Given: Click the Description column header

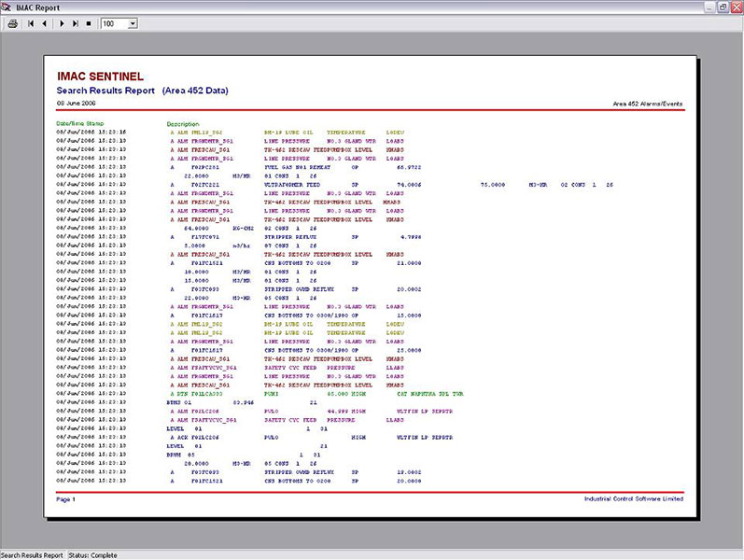Looking at the screenshot, I should click(183, 123).
